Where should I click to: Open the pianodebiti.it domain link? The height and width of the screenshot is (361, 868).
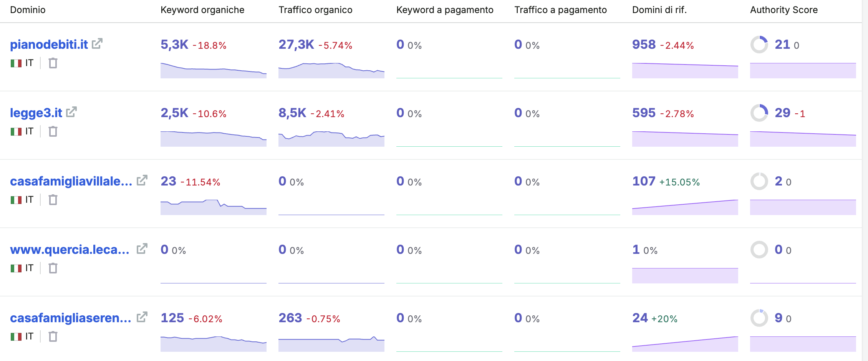tap(49, 45)
